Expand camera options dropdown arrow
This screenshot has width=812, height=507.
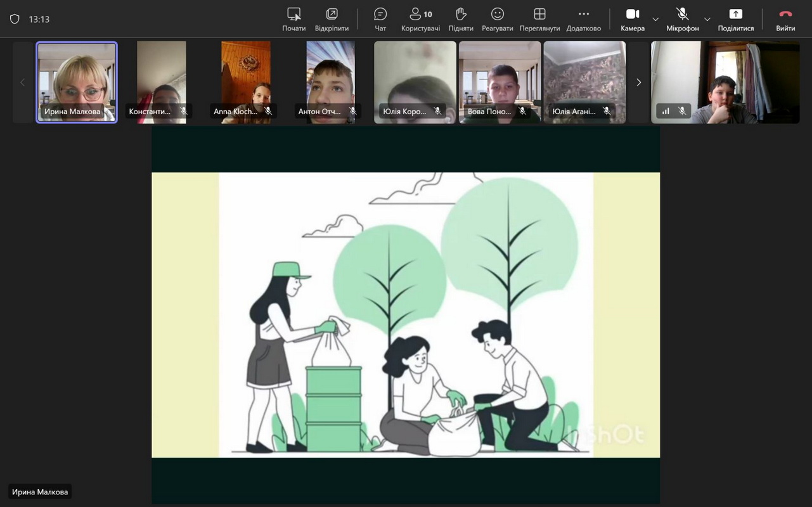pyautogui.click(x=655, y=19)
